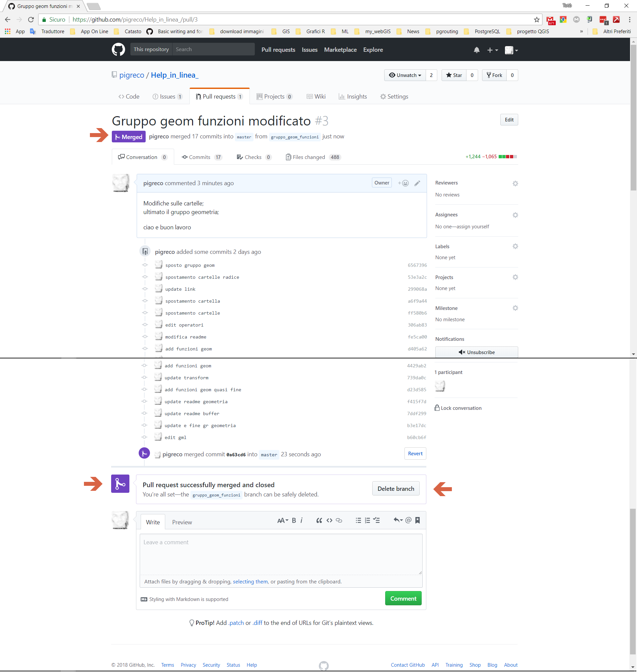
Task: Click the insert code icon
Action: 329,520
